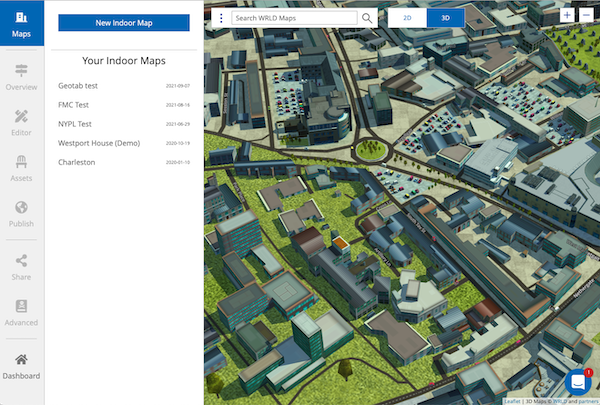Screen dimensions: 600x405
Task: Zoom in with the plus button
Action: click(567, 15)
